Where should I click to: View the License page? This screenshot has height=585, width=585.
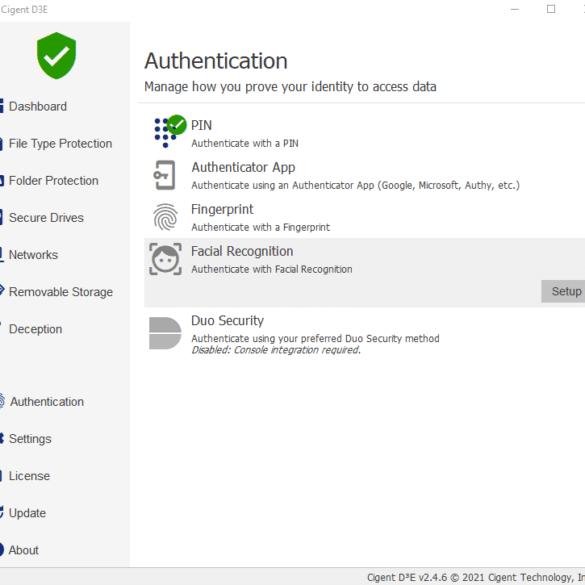point(29,476)
